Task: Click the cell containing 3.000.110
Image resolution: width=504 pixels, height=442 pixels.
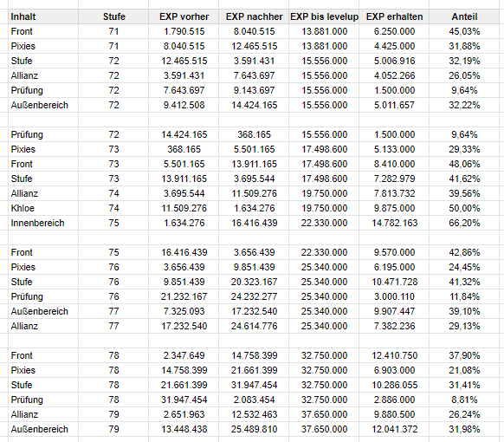Action: (394, 296)
